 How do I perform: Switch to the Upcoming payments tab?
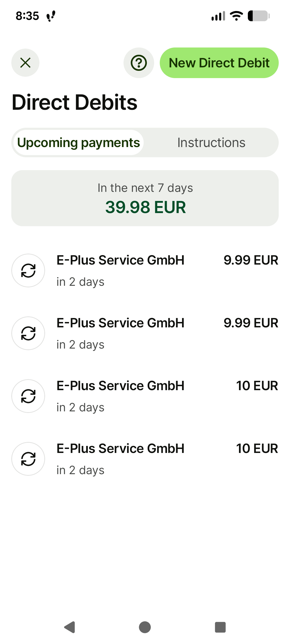pyautogui.click(x=78, y=142)
